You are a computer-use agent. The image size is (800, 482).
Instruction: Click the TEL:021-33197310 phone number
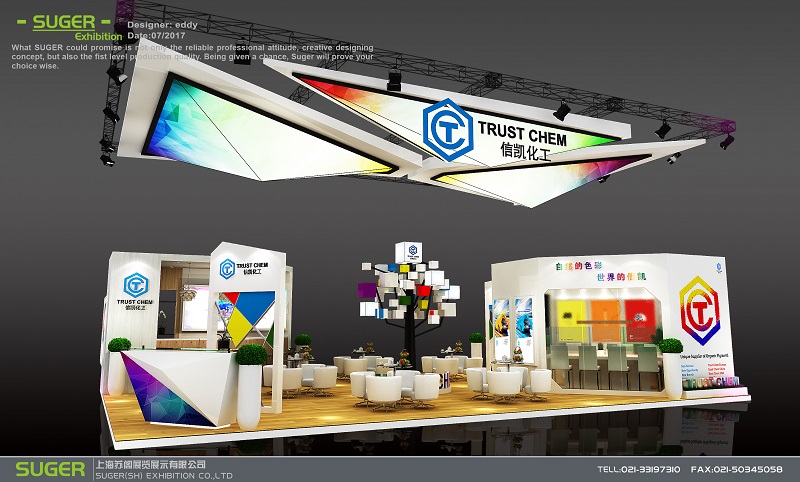tap(638, 469)
